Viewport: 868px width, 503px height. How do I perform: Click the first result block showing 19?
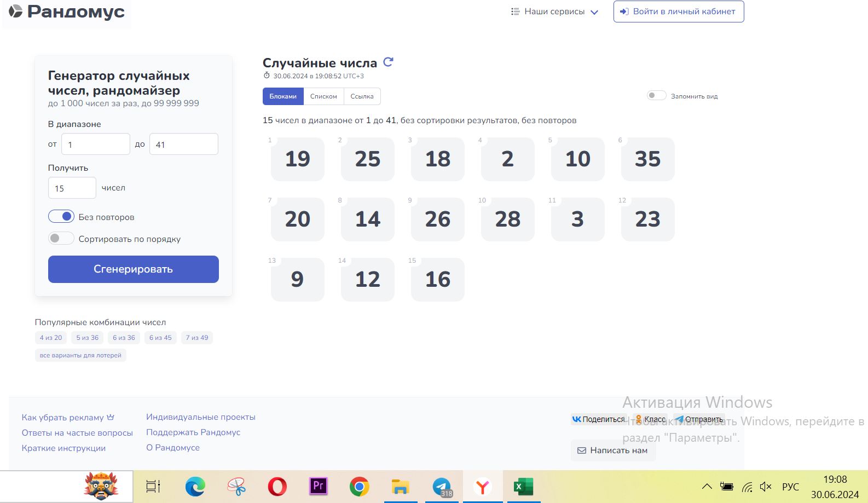pos(298,159)
